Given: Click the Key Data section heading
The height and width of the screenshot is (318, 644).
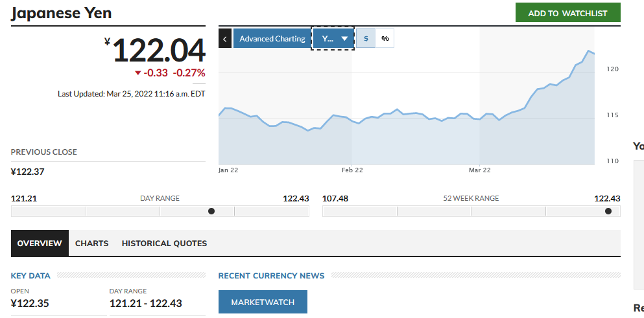Looking at the screenshot, I should click(30, 276).
